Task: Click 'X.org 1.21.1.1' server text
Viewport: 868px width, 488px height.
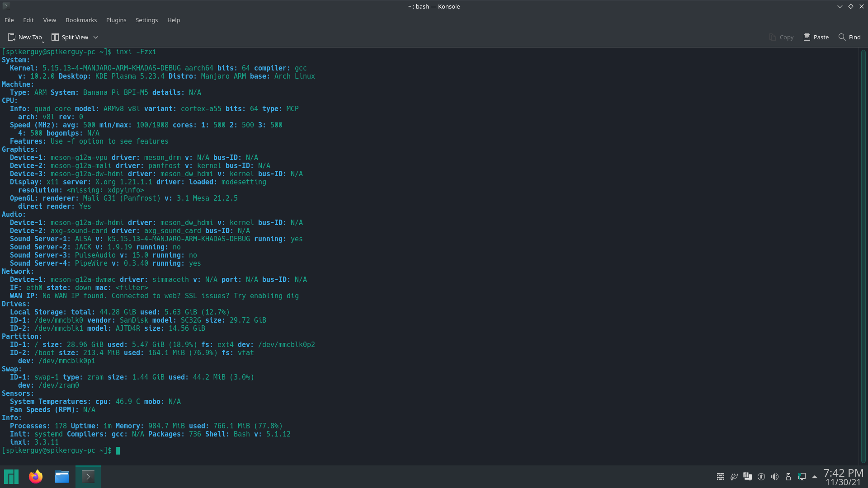Action: [124, 182]
